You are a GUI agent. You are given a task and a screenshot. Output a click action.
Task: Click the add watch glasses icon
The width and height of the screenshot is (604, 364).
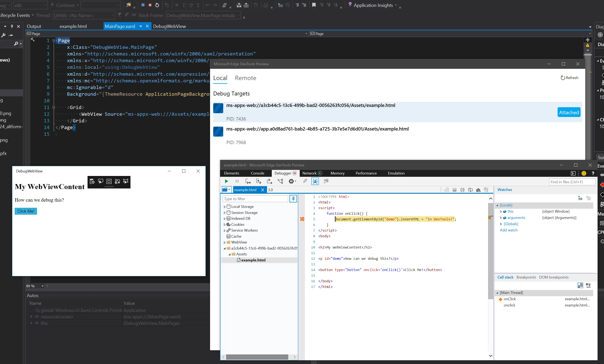(580, 198)
